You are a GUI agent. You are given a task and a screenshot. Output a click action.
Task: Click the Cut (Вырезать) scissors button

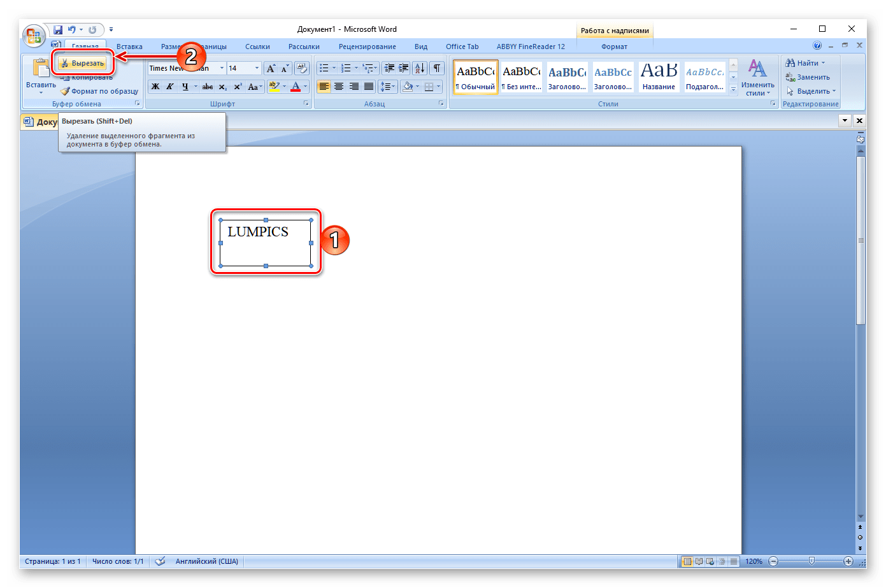click(x=82, y=63)
